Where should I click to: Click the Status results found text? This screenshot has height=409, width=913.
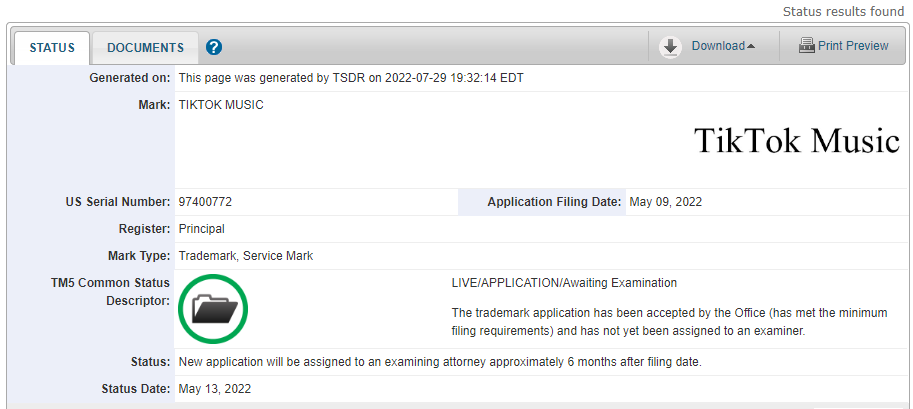tap(843, 12)
